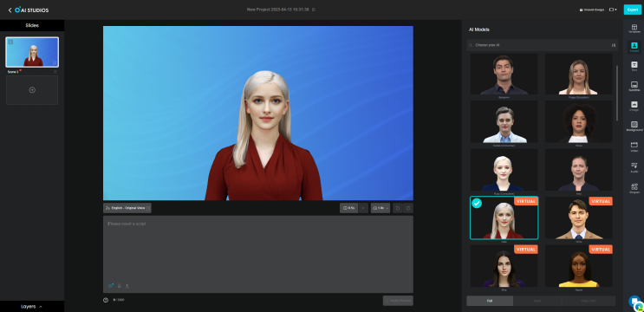Viewport: 644px width, 312px height.
Task: Open the Shapes panel icon
Action: (x=634, y=187)
